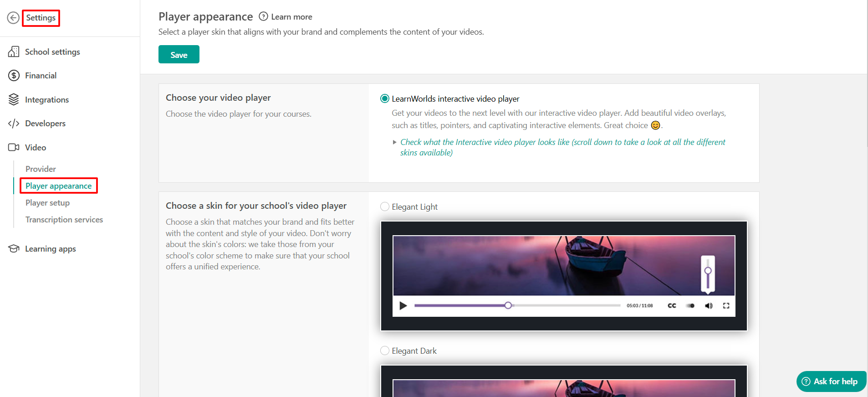Go to Provider submenu under Video
The image size is (868, 397).
coord(41,169)
